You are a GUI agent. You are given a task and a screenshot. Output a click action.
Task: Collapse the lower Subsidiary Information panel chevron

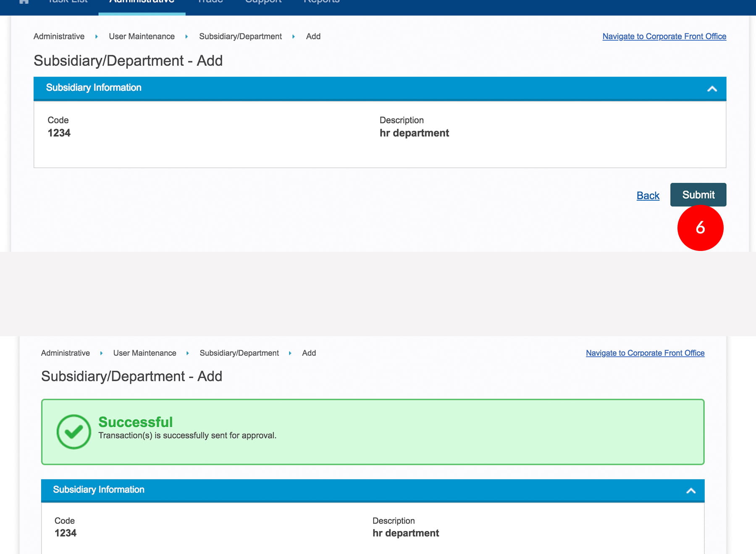[691, 491]
